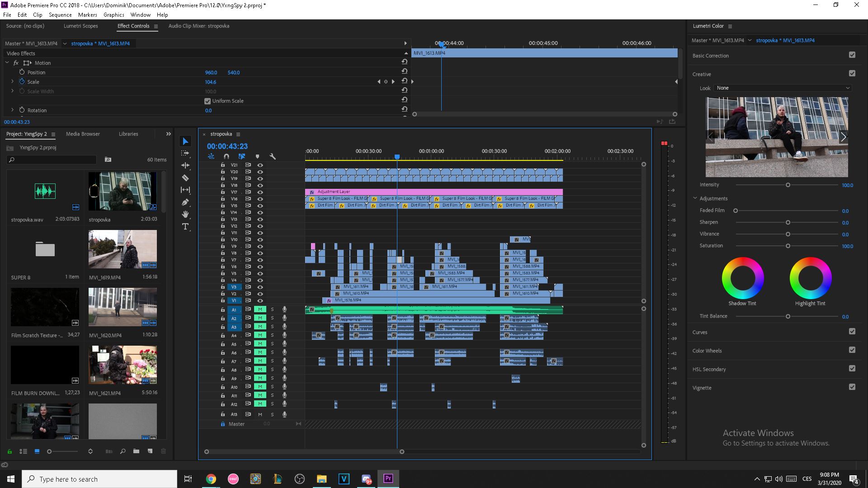Image resolution: width=868 pixels, height=488 pixels.
Task: Open stropovka timeline panel menu
Action: coord(238,134)
